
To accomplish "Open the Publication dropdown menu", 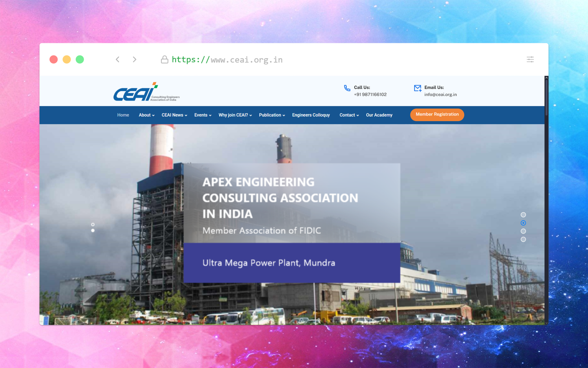I will (272, 115).
